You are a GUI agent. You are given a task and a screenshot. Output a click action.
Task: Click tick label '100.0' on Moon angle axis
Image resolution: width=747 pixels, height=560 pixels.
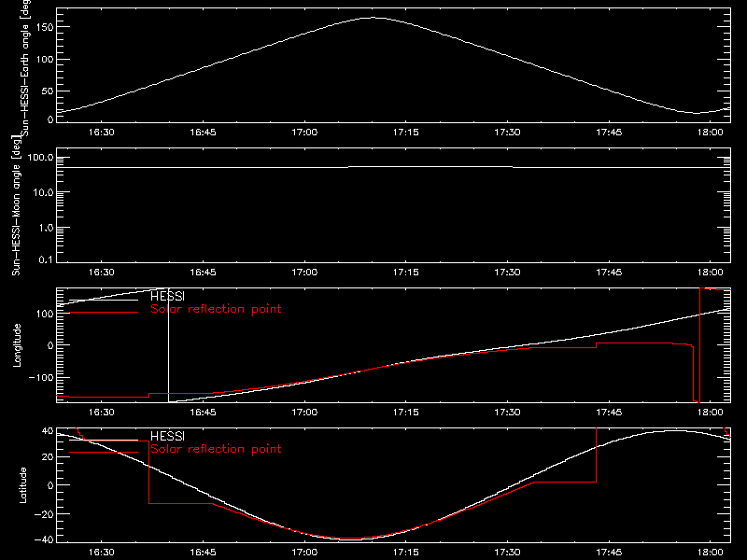(x=40, y=158)
